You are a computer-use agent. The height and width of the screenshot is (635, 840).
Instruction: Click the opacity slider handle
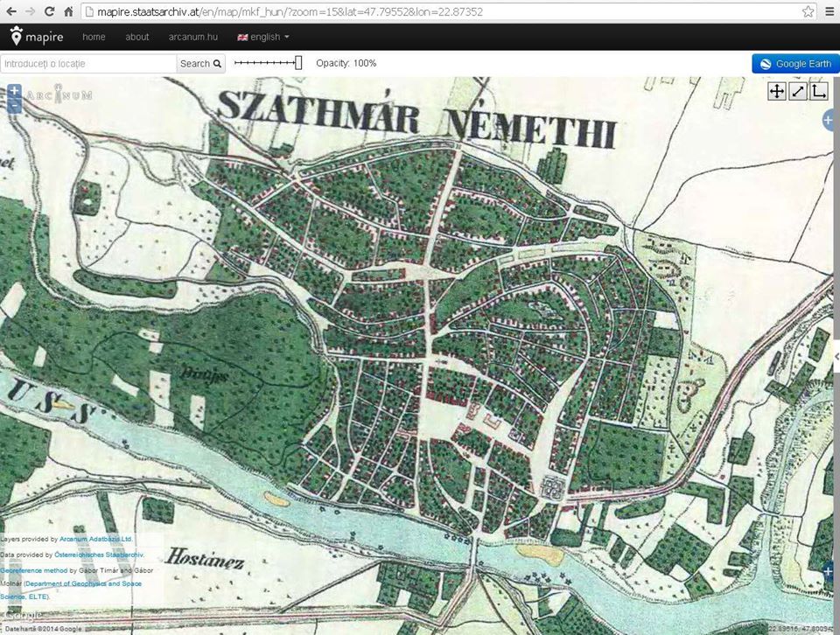pyautogui.click(x=298, y=63)
